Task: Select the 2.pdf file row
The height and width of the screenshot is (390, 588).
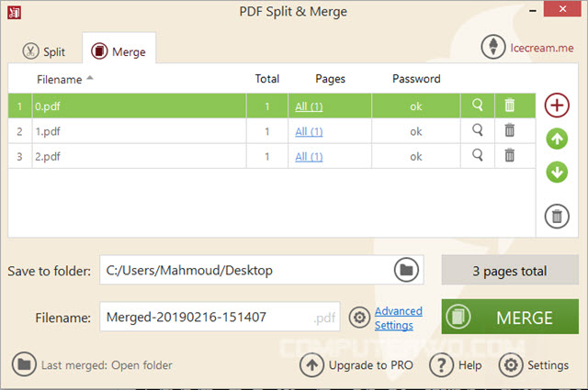Action: coord(272,156)
